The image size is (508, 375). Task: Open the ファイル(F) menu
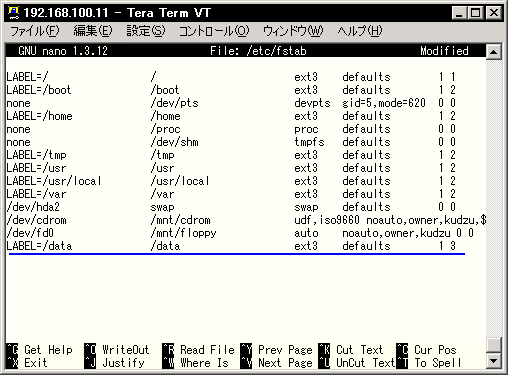coord(35,31)
